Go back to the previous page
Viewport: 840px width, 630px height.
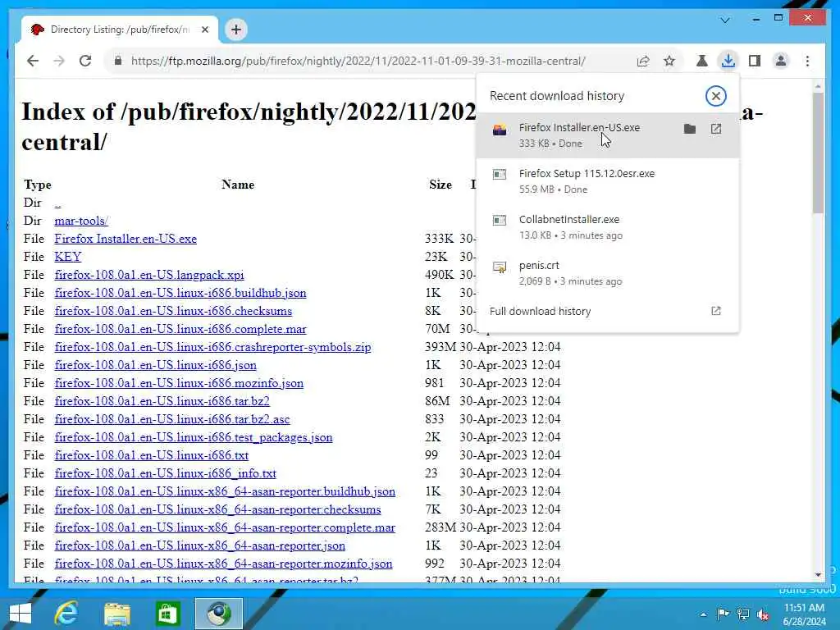pos(33,61)
